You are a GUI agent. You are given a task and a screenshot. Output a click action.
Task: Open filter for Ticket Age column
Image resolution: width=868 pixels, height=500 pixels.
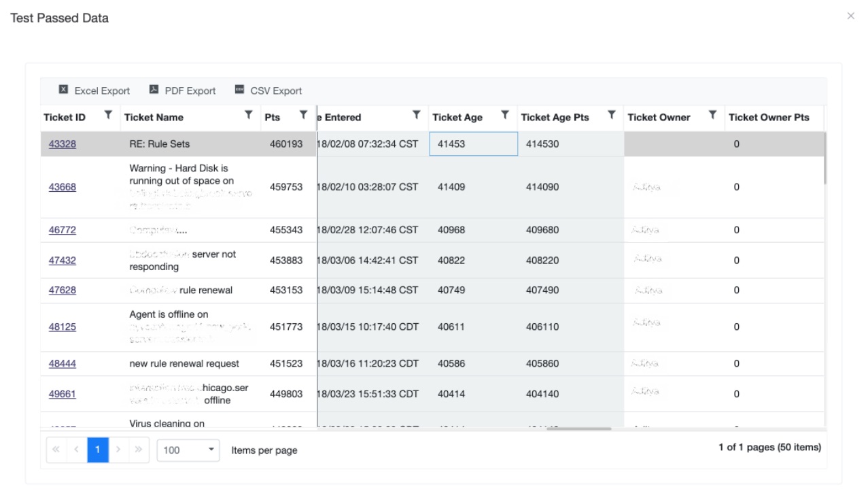[x=505, y=115]
